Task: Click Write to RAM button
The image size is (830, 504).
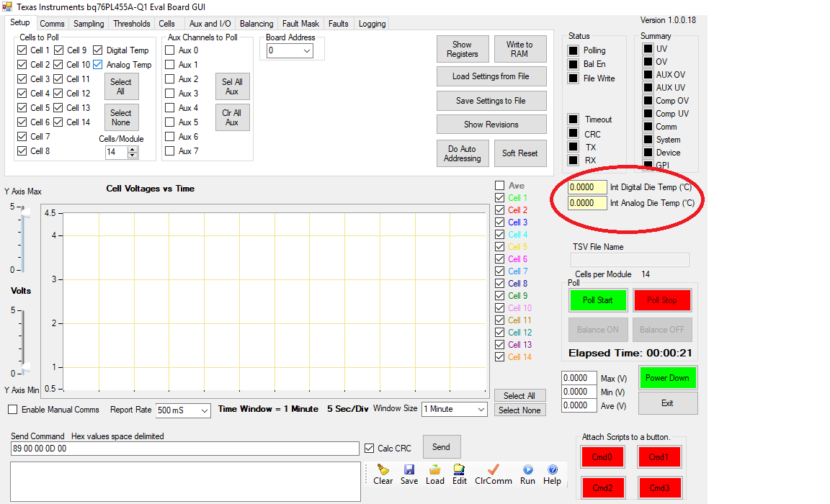Action: pyautogui.click(x=519, y=49)
